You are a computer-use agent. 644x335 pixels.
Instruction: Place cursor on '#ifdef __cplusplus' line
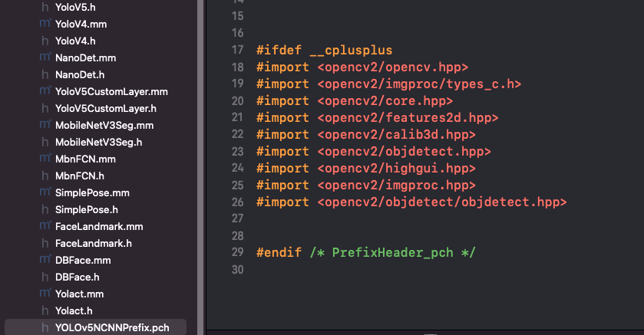click(325, 50)
